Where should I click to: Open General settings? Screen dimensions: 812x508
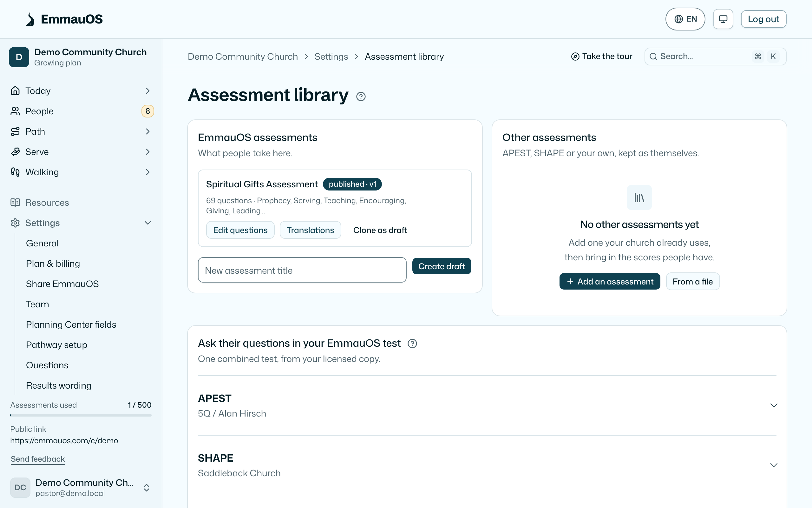pos(42,243)
